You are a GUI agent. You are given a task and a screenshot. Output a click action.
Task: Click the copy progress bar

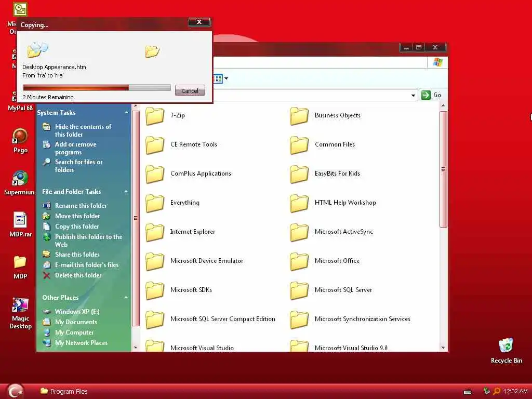(x=97, y=87)
